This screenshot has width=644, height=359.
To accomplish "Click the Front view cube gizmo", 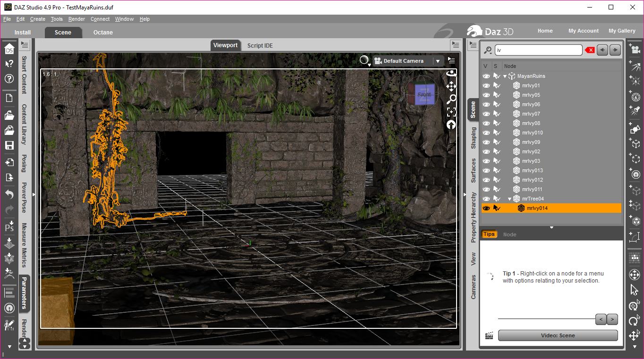I will (x=424, y=94).
